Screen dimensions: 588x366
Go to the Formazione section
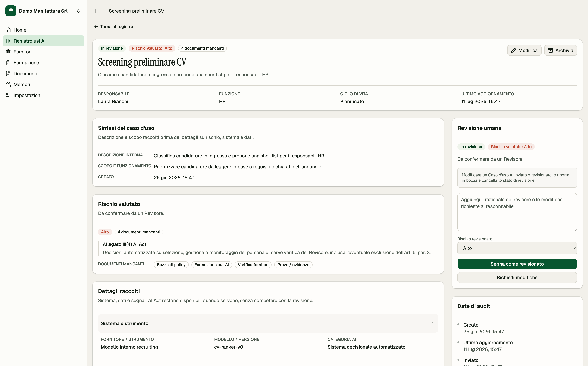(43, 63)
